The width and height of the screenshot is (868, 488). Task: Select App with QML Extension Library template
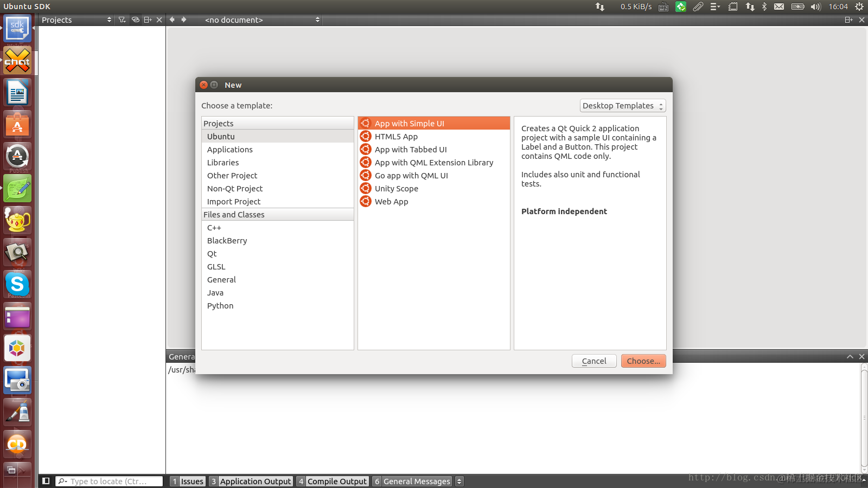point(434,163)
